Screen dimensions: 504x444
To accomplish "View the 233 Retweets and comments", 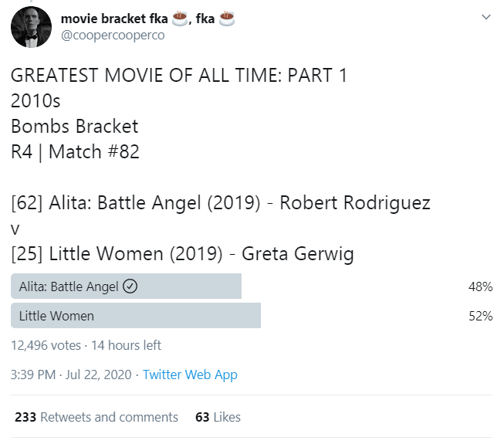I will (96, 417).
